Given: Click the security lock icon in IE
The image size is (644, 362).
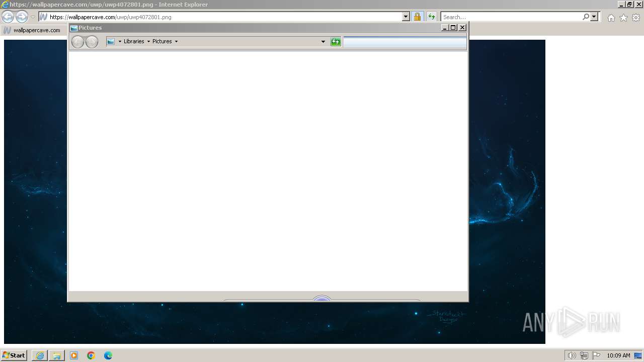Looking at the screenshot, I should coord(417,17).
